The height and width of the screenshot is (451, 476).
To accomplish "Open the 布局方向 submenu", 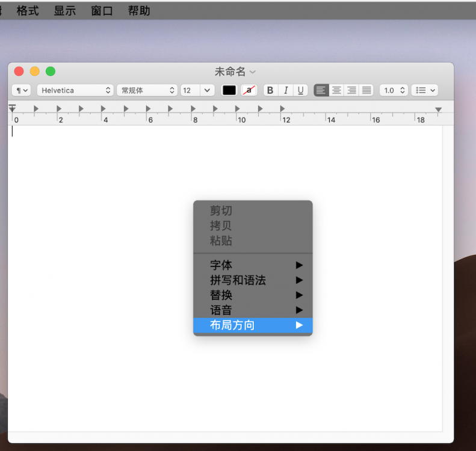I will [x=253, y=325].
